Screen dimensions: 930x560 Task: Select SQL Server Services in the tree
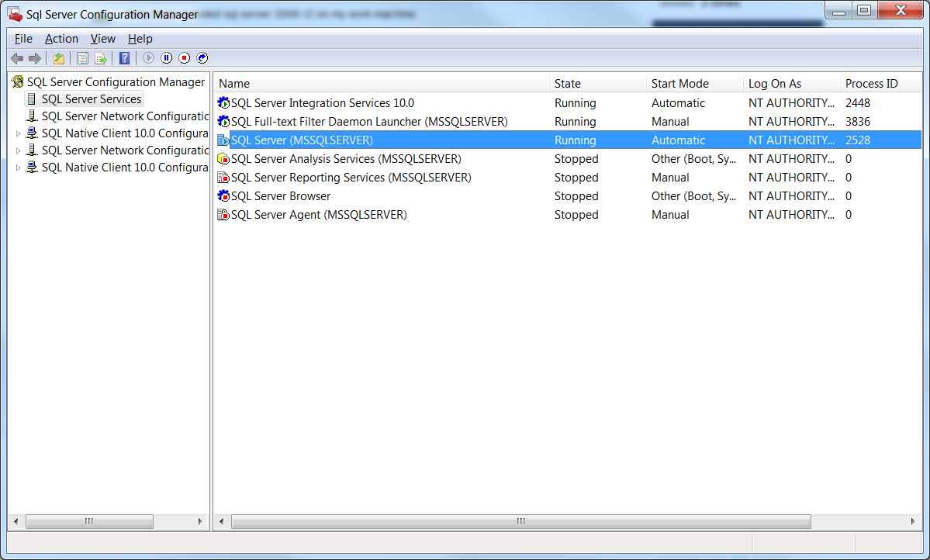pyautogui.click(x=92, y=99)
